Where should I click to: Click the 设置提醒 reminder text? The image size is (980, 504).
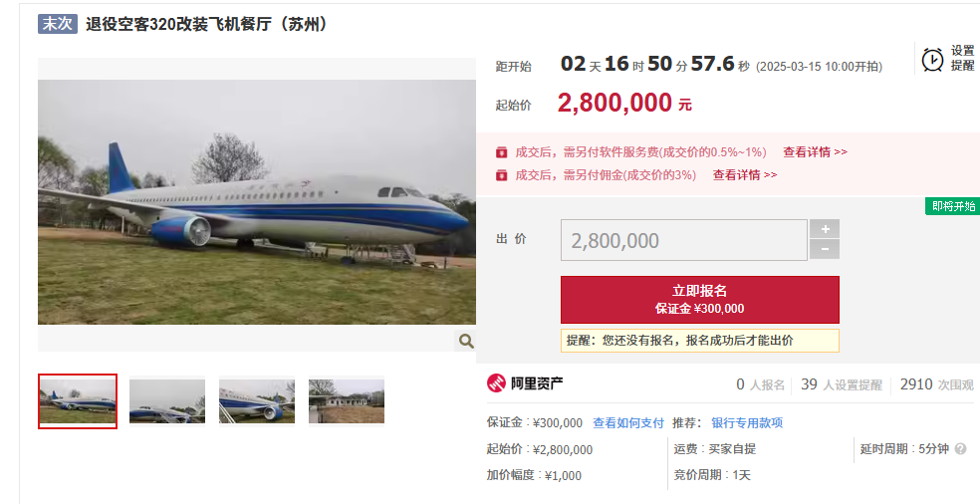point(962,58)
